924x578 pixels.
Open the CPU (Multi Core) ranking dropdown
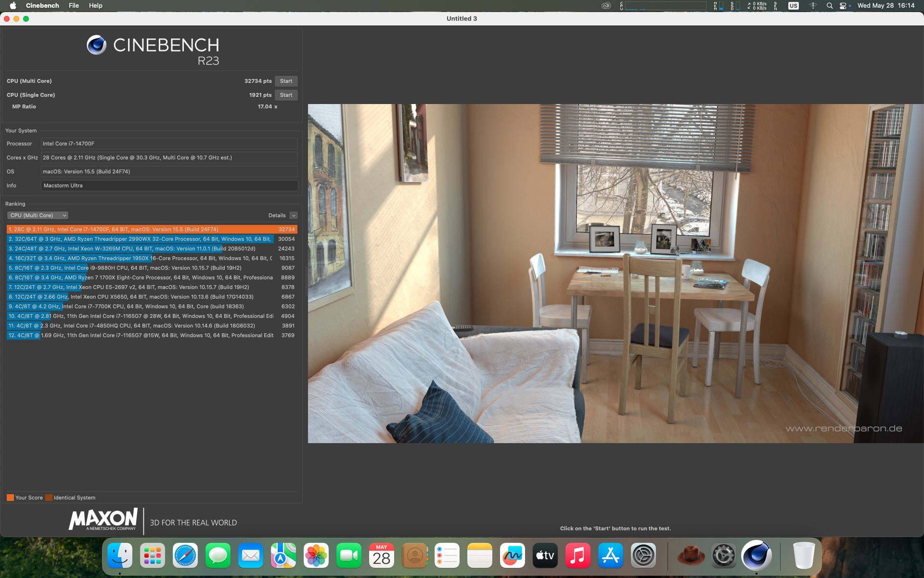38,215
